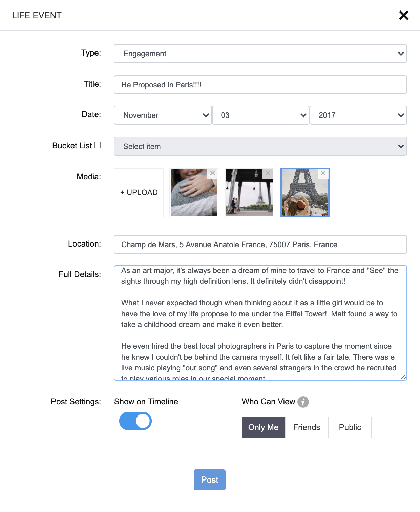This screenshot has height=512, width=420.
Task: Open the Type dropdown showing Engagement
Action: (260, 54)
